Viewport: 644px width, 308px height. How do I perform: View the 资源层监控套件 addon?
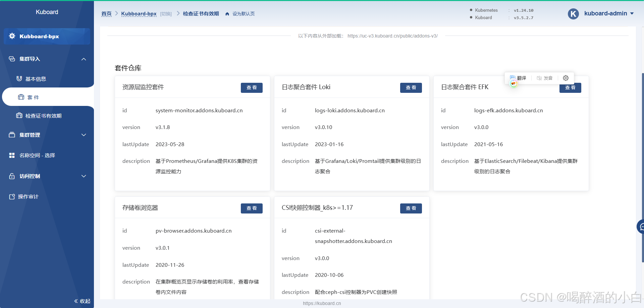point(252,88)
